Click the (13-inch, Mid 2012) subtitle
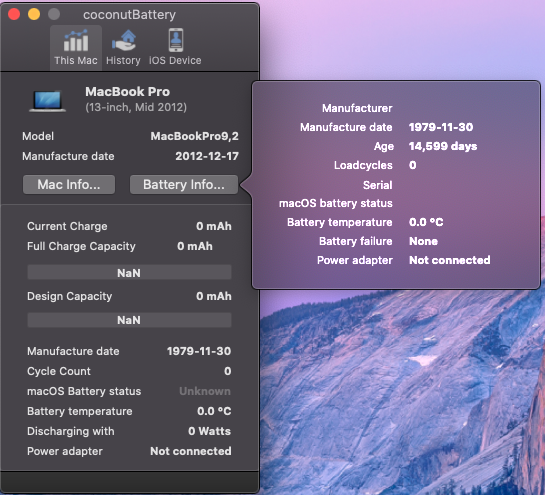 coord(136,107)
